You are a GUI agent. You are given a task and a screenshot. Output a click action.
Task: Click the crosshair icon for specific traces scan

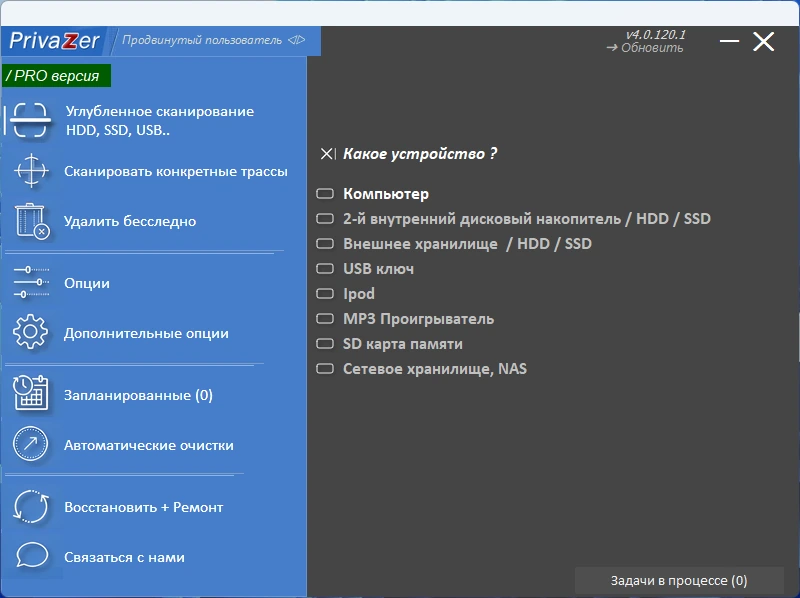click(31, 171)
